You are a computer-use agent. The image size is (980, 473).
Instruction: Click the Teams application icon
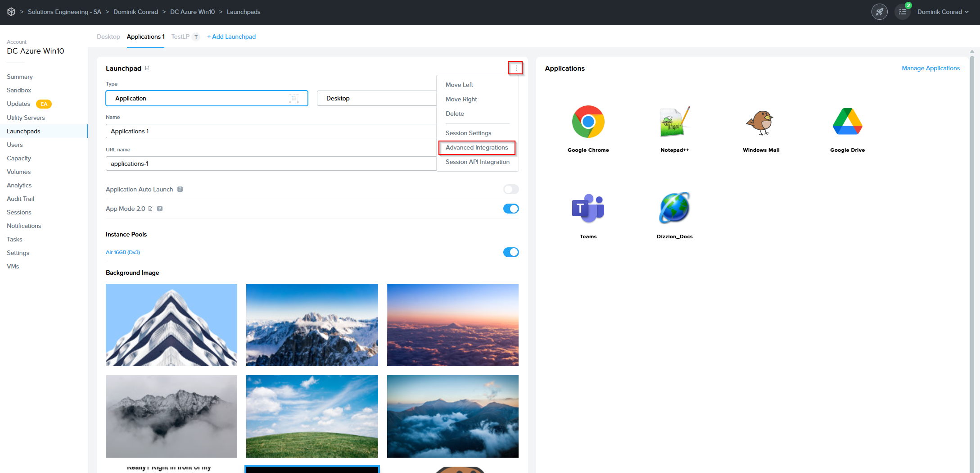588,208
